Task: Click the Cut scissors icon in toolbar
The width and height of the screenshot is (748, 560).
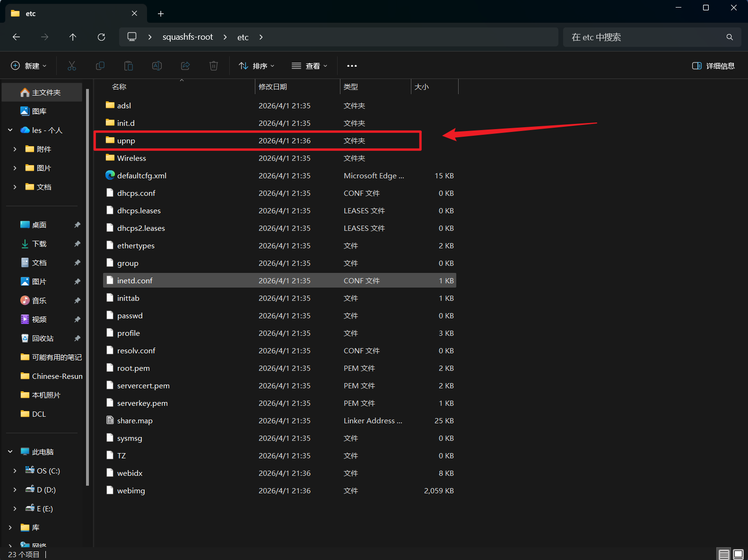Action: coord(72,66)
